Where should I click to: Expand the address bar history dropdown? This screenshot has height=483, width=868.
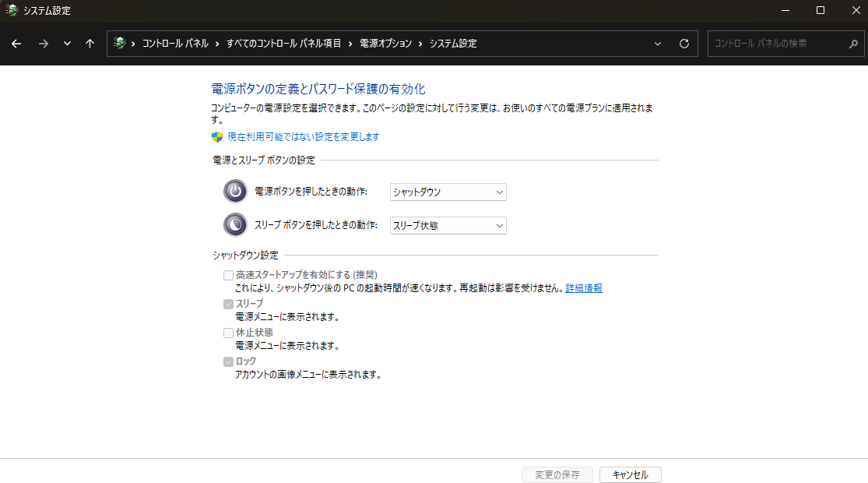click(658, 43)
